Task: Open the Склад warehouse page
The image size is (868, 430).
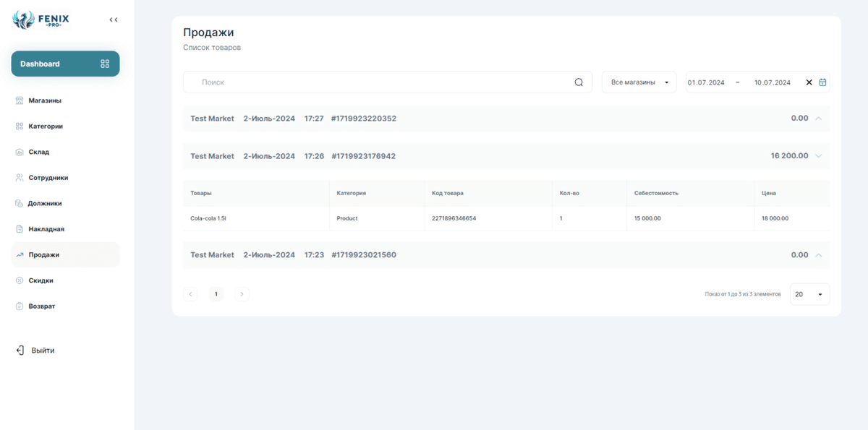Action: [x=38, y=152]
